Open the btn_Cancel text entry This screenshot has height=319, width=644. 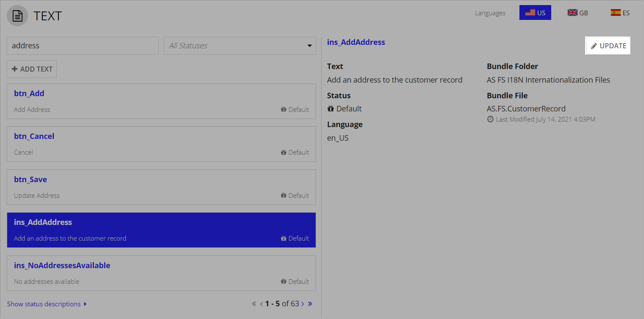(161, 144)
